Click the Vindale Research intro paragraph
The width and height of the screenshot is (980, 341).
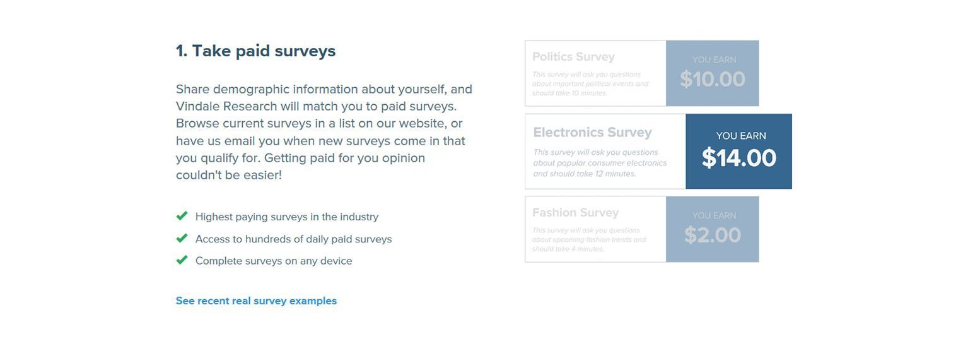point(324,132)
